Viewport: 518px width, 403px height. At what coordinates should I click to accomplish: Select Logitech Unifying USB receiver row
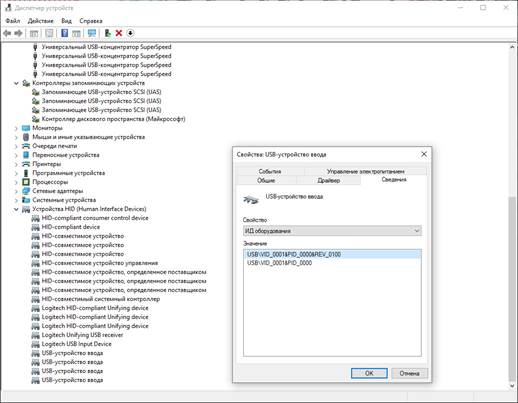click(x=82, y=335)
